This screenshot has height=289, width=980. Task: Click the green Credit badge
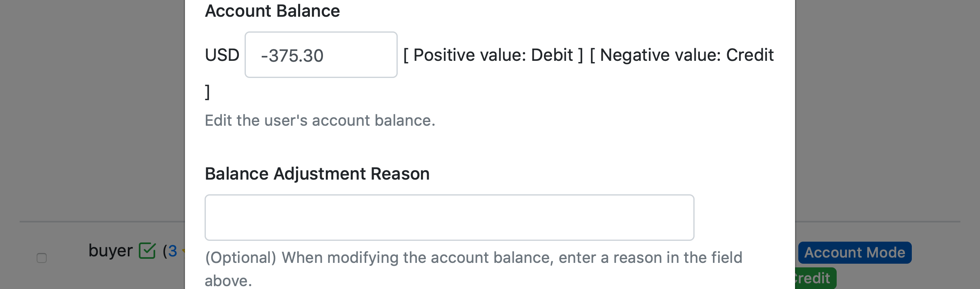coord(815,278)
